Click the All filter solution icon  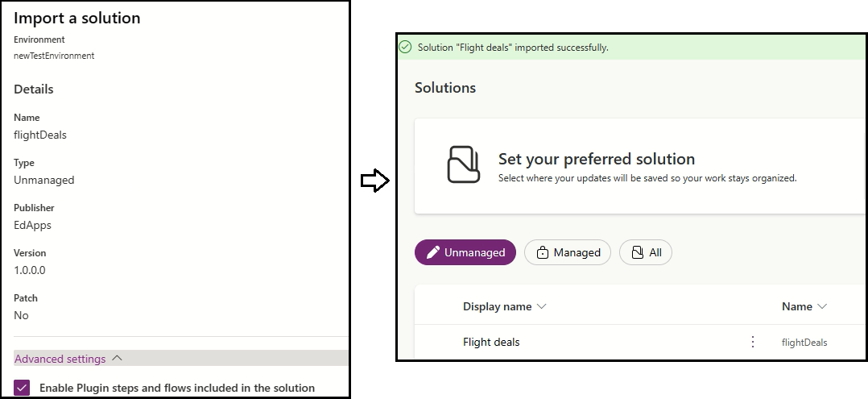point(638,252)
